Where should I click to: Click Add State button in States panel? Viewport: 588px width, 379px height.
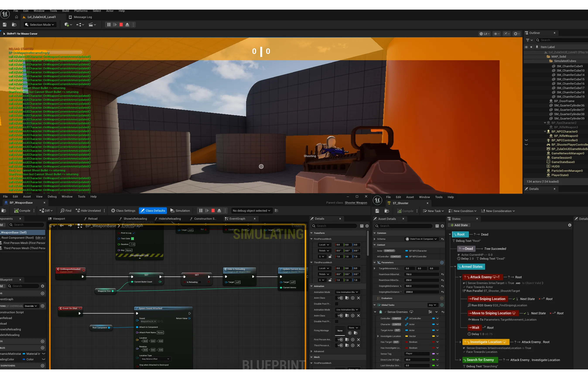[x=459, y=225]
